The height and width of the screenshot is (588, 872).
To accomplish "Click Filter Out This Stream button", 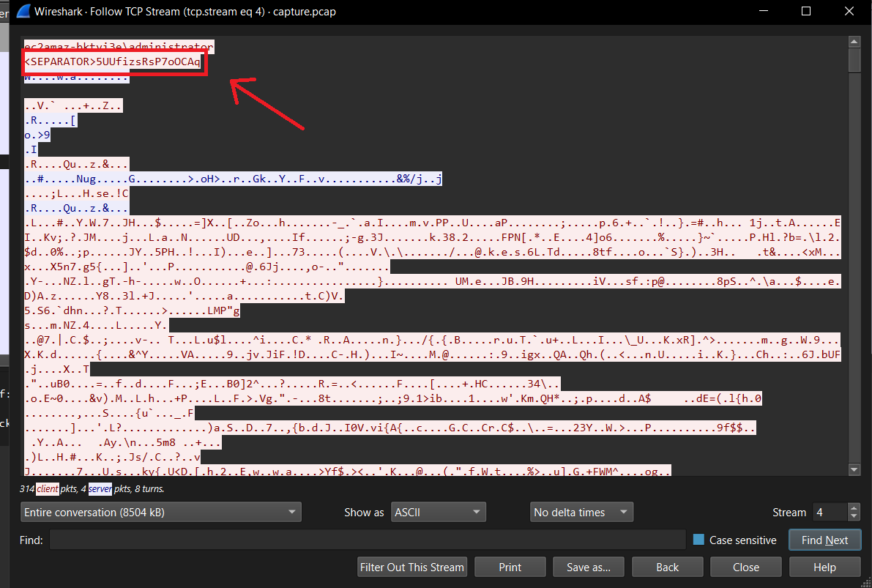I will tap(412, 567).
